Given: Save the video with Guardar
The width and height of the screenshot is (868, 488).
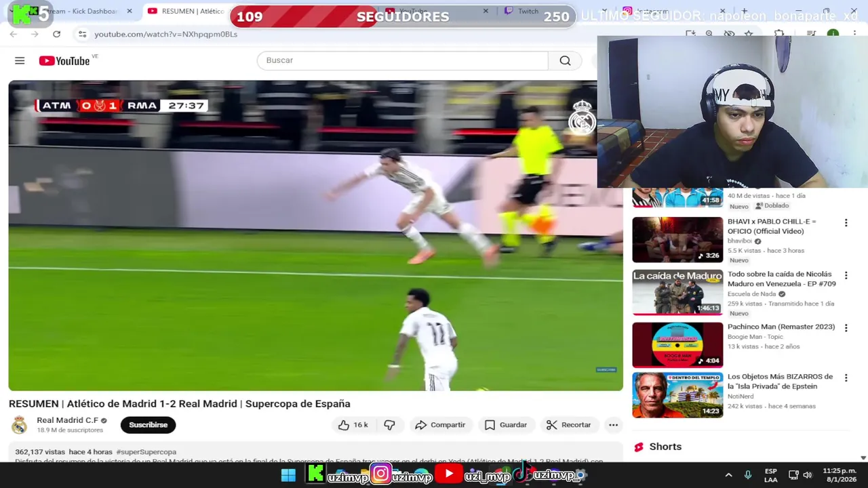Looking at the screenshot, I should 506,425.
